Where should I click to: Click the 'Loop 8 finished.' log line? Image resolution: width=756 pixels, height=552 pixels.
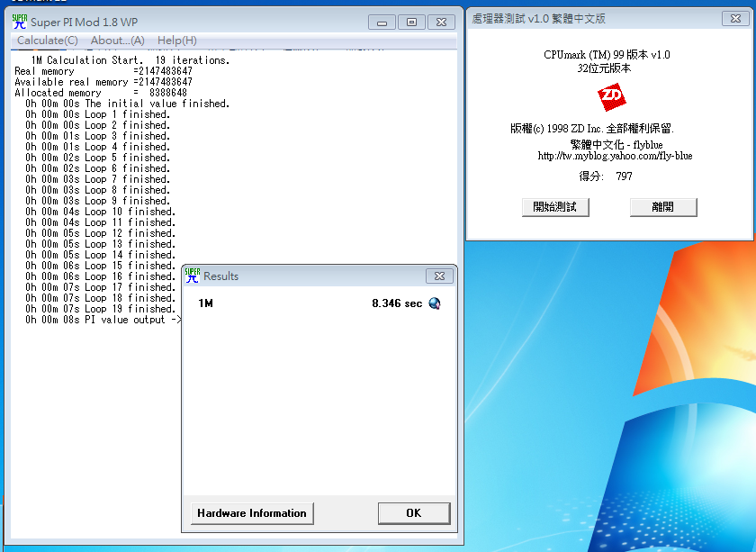pyautogui.click(x=98, y=190)
